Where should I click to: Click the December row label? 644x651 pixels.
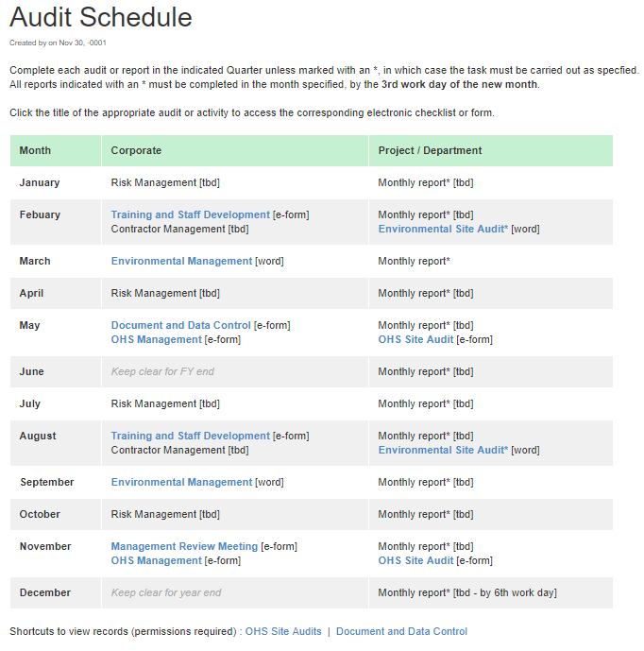click(44, 592)
